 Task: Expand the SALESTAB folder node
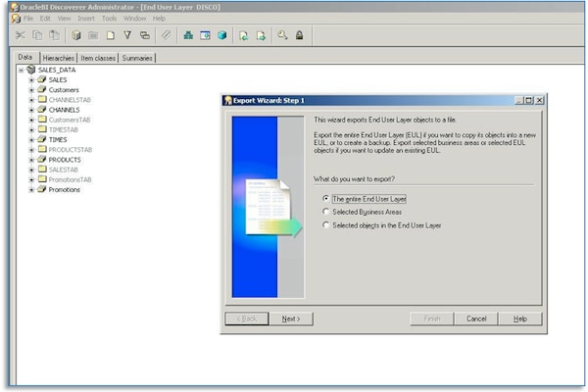pos(31,170)
